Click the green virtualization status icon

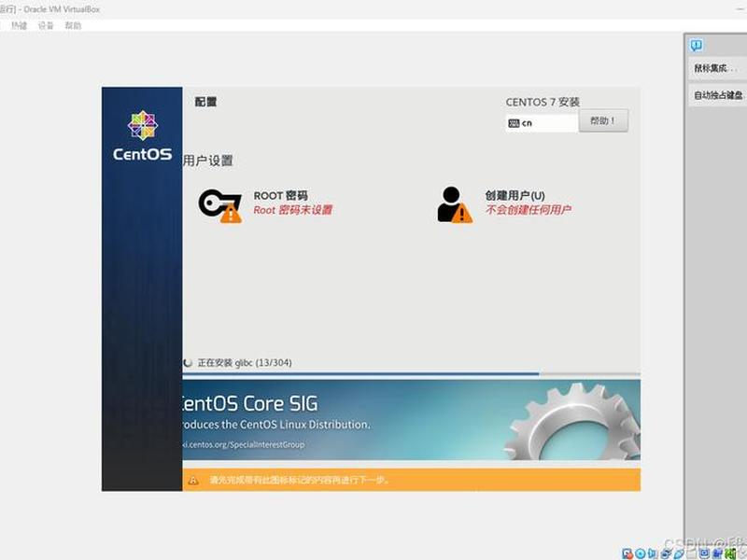730,553
